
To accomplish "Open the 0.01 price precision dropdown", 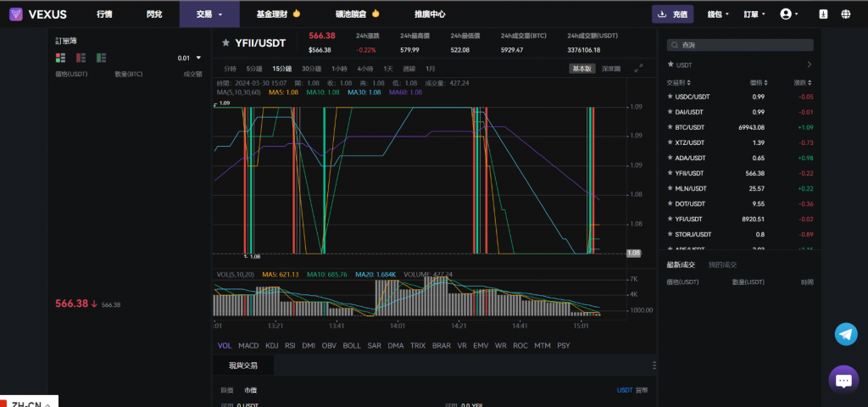I will (x=190, y=58).
